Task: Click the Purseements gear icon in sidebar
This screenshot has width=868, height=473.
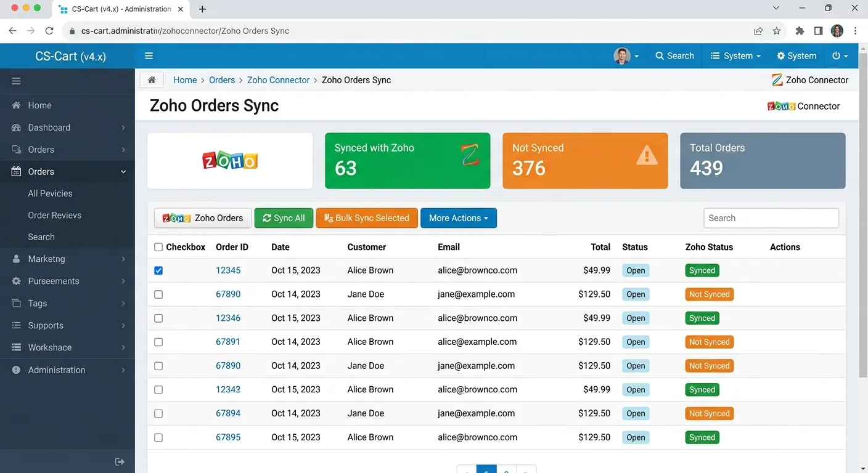Action: (16, 281)
